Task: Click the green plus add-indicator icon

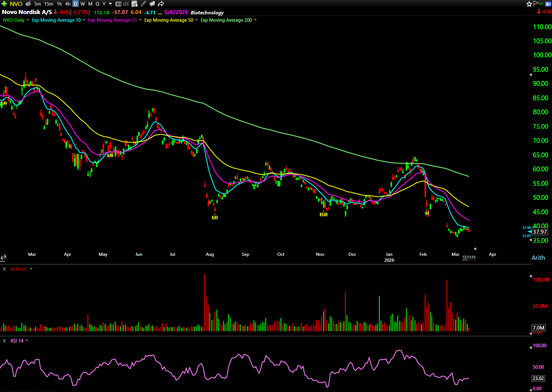Action: 4,4
